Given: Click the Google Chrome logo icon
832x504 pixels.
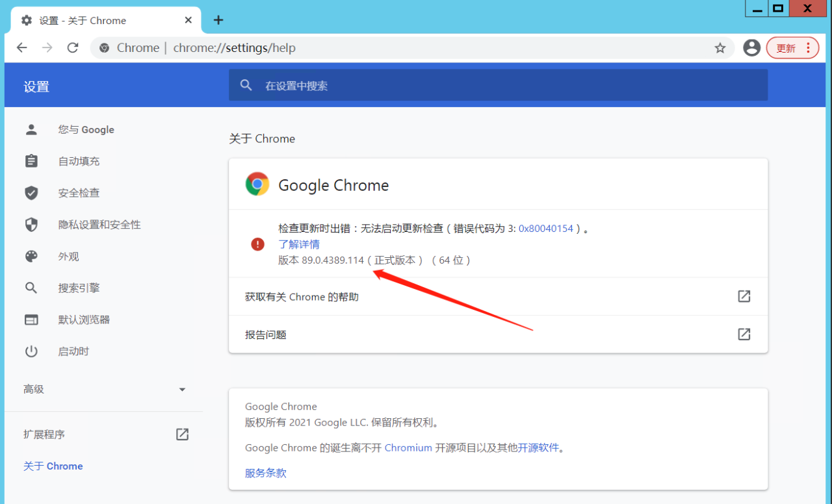Looking at the screenshot, I should click(257, 184).
